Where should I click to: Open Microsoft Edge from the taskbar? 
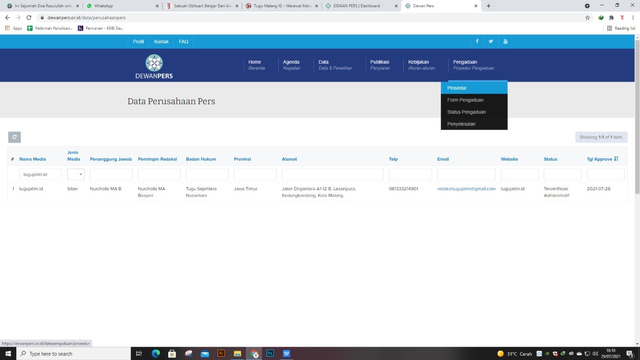click(x=156, y=353)
